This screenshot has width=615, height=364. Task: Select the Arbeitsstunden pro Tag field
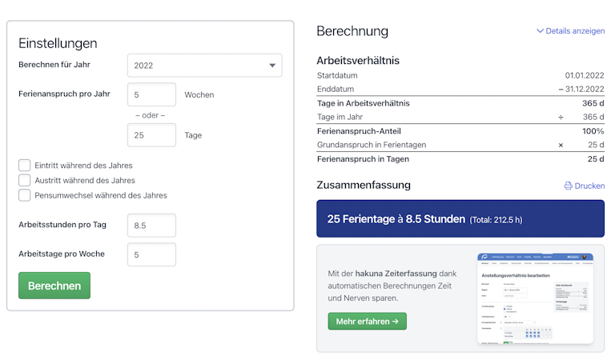pyautogui.click(x=151, y=226)
